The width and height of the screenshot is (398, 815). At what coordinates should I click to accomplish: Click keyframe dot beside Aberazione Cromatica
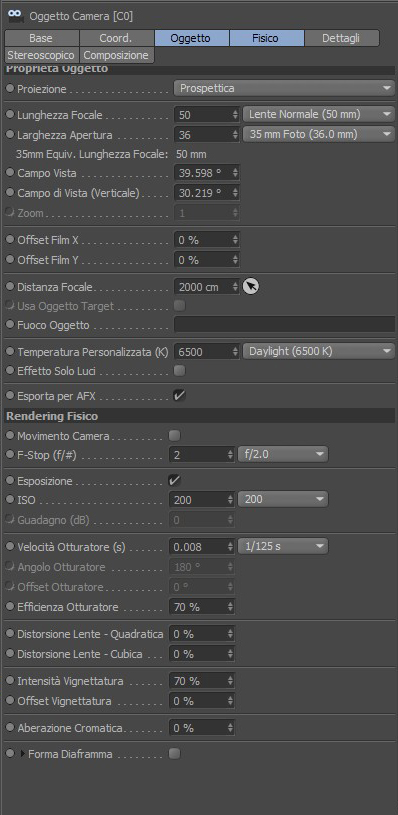click(10, 728)
